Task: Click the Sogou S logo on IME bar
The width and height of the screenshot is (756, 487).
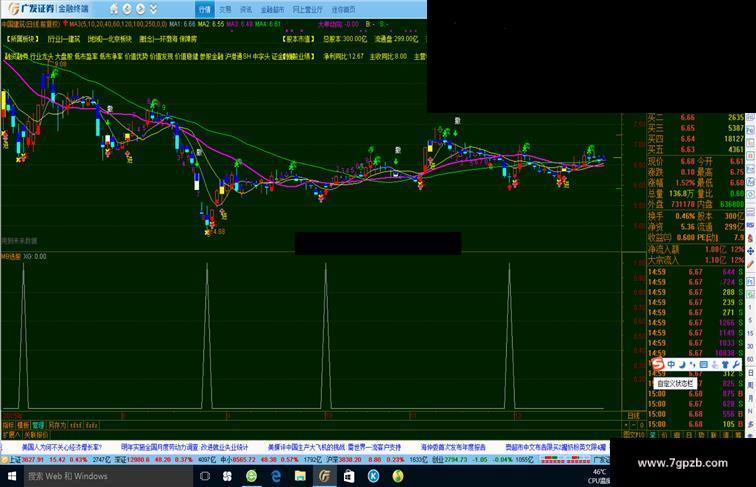Action: (x=658, y=364)
